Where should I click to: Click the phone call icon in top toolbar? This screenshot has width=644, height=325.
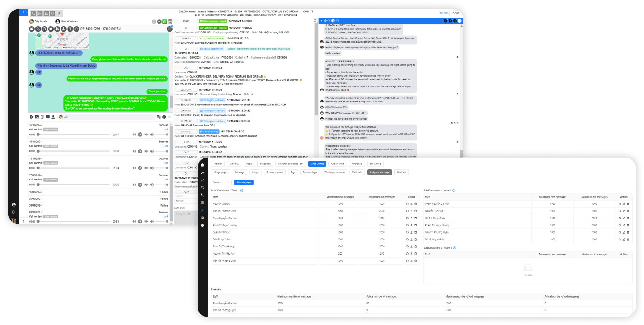pos(33,13)
